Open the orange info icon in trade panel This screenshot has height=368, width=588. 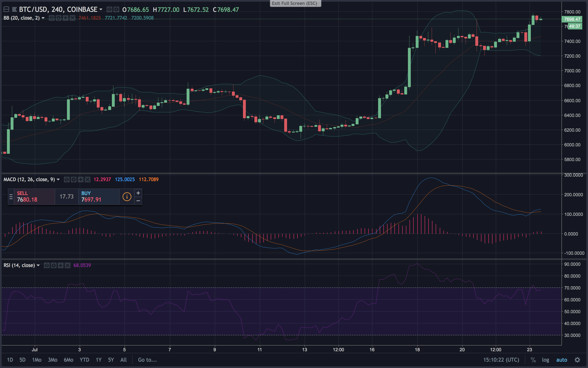127,197
